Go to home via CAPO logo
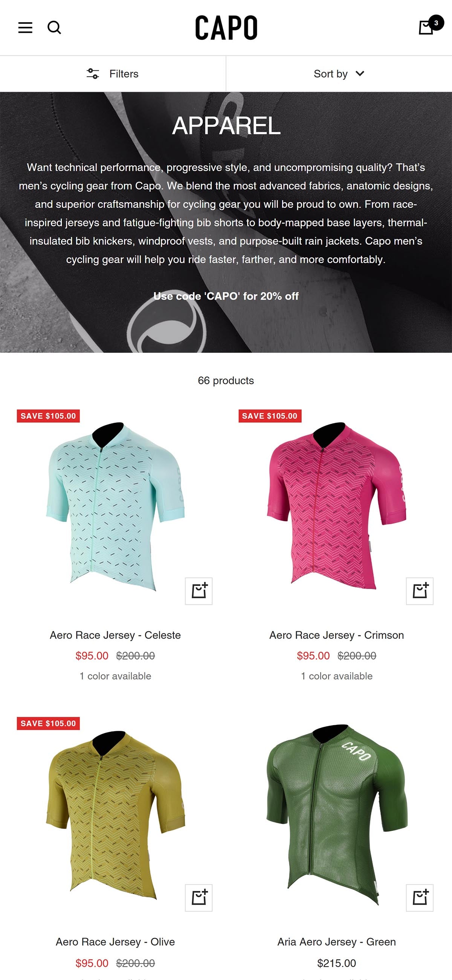Viewport: 452px width, 980px height. pyautogui.click(x=226, y=27)
